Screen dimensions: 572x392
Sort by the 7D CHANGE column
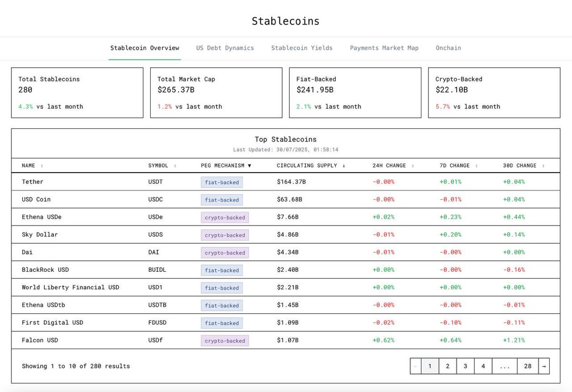click(459, 165)
